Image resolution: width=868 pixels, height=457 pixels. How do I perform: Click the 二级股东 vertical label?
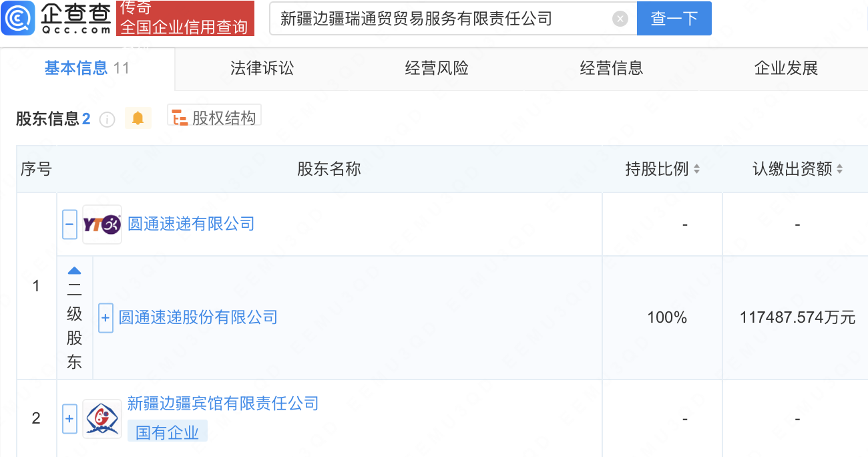(x=74, y=326)
